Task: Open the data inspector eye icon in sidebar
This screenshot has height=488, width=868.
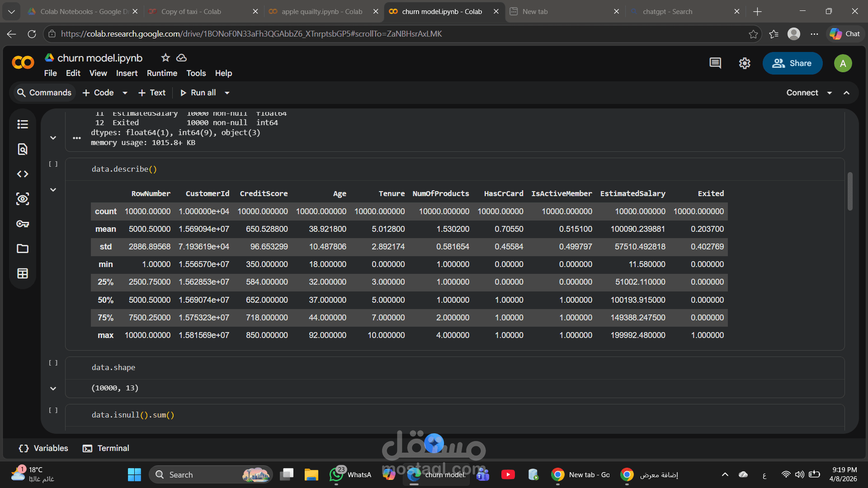Action: pyautogui.click(x=23, y=199)
